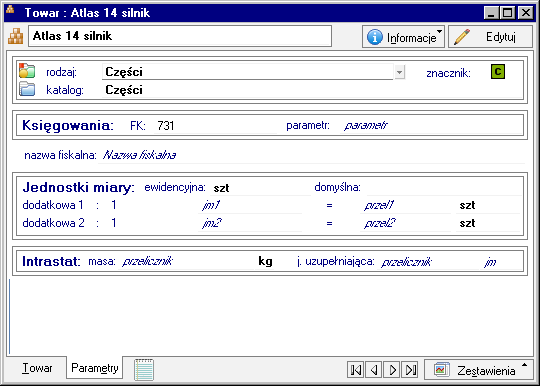The width and height of the screenshot is (540, 386).
Task: Click the przel2 conversion field
Action: (x=405, y=223)
